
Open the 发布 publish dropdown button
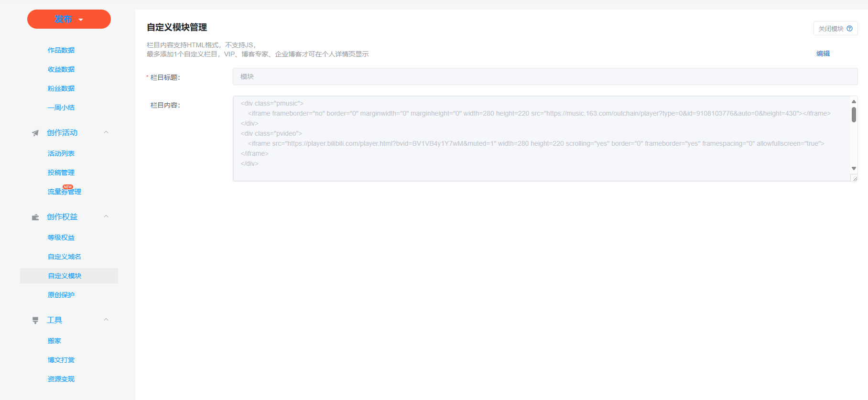[69, 19]
